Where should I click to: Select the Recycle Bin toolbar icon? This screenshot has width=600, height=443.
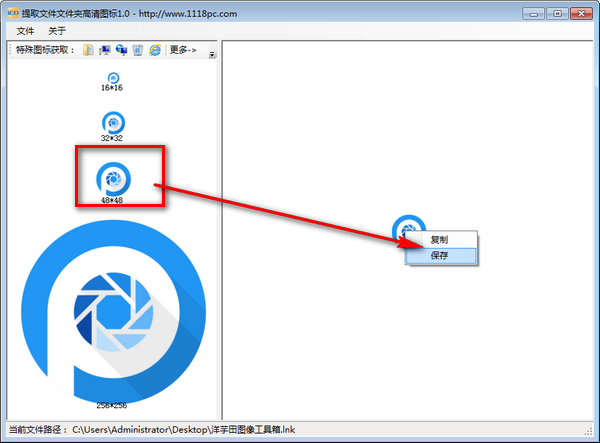pyautogui.click(x=138, y=49)
